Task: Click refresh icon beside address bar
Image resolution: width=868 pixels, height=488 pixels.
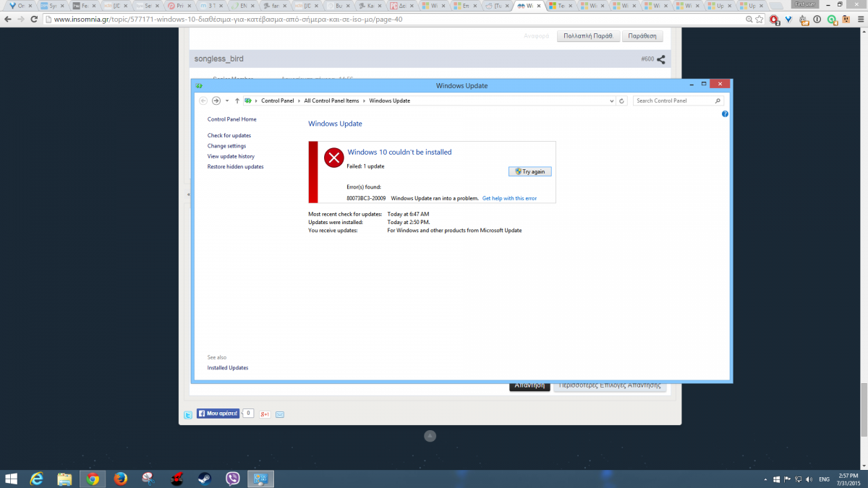Action: coord(622,101)
